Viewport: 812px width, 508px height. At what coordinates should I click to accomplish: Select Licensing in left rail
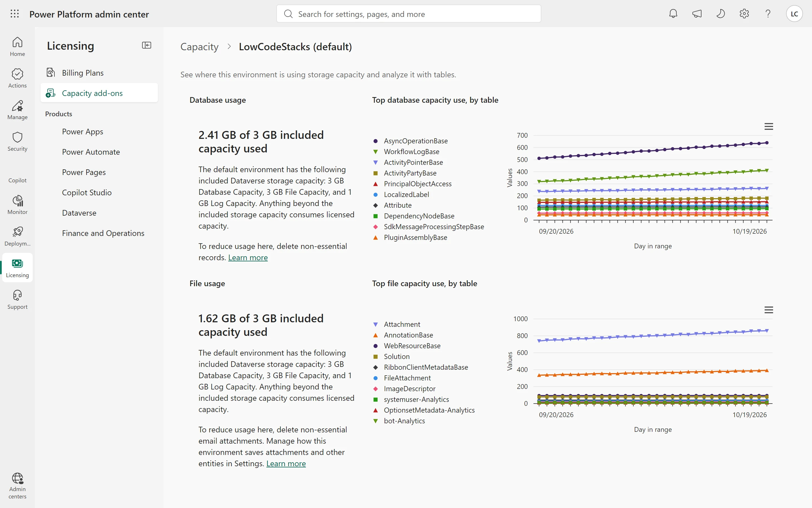[x=17, y=268]
